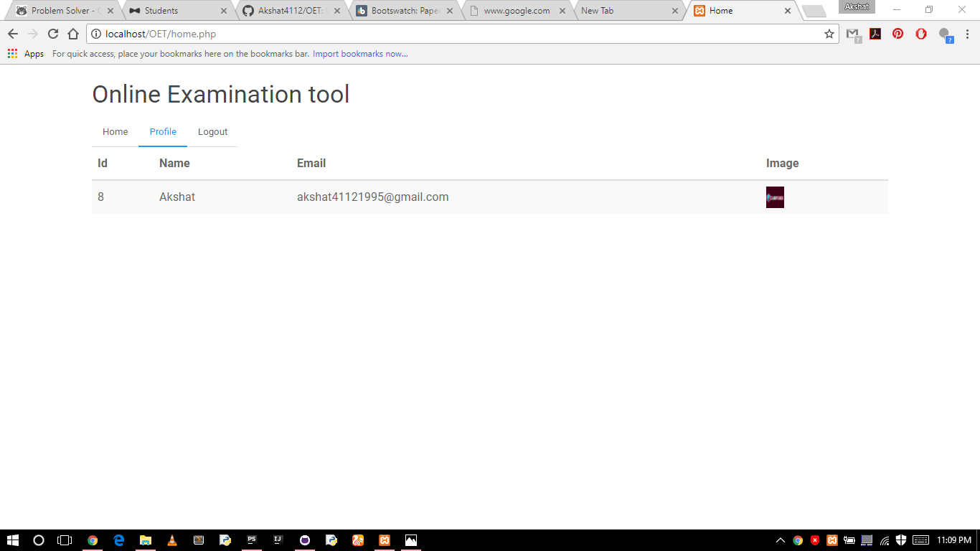
Task: Open the browser home page
Action: [72, 34]
